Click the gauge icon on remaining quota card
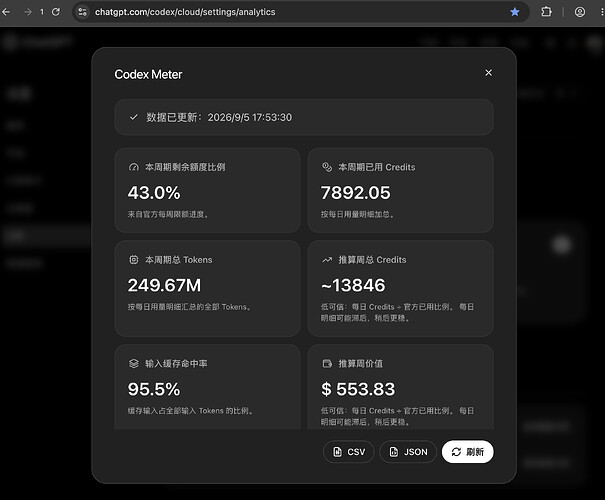This screenshot has width=605, height=500. [x=134, y=167]
